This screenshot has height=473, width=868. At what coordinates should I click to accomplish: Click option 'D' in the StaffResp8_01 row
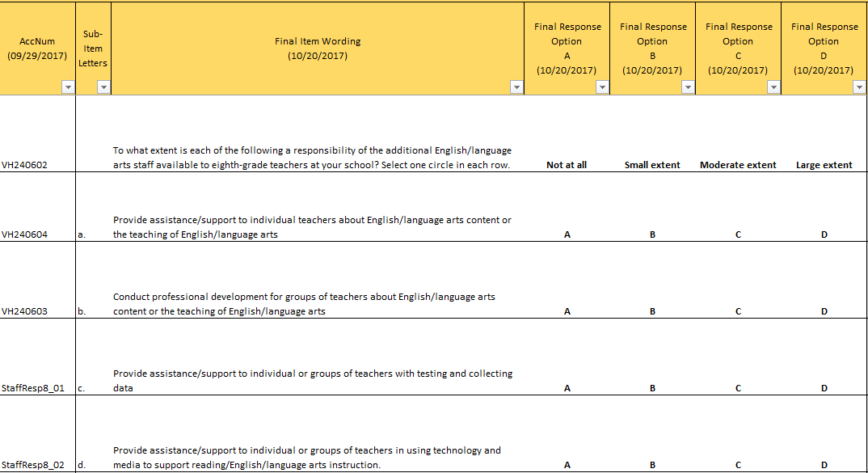[x=824, y=357]
